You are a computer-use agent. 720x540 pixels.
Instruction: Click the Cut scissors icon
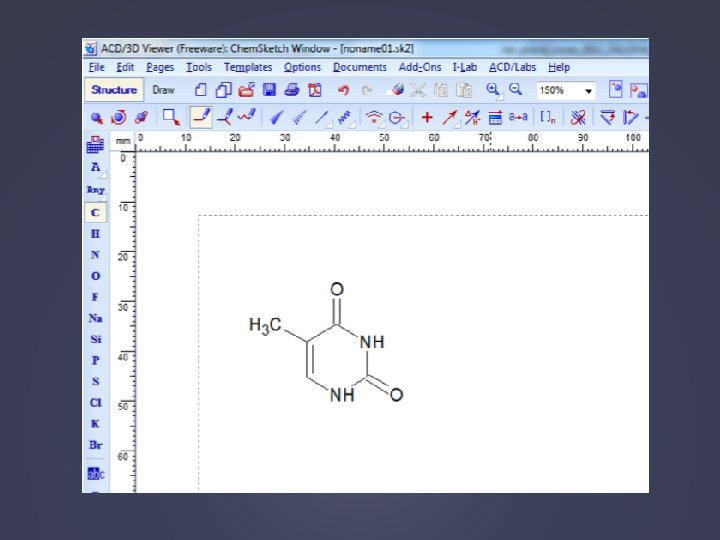[418, 90]
